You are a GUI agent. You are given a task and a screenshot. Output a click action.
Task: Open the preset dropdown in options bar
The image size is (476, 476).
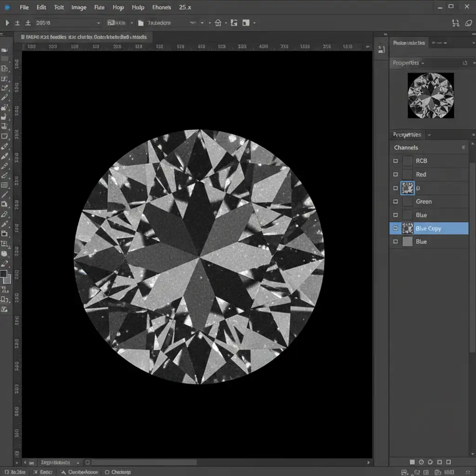point(98,23)
